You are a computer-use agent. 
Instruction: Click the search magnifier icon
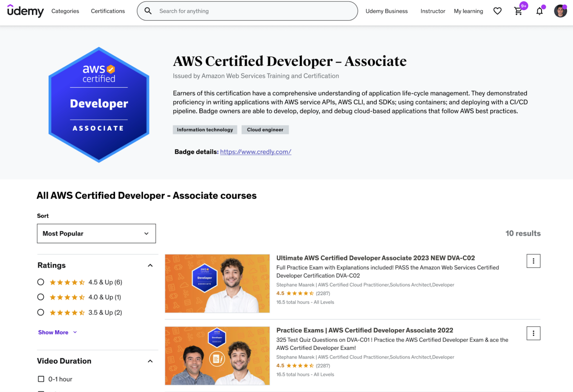148,11
